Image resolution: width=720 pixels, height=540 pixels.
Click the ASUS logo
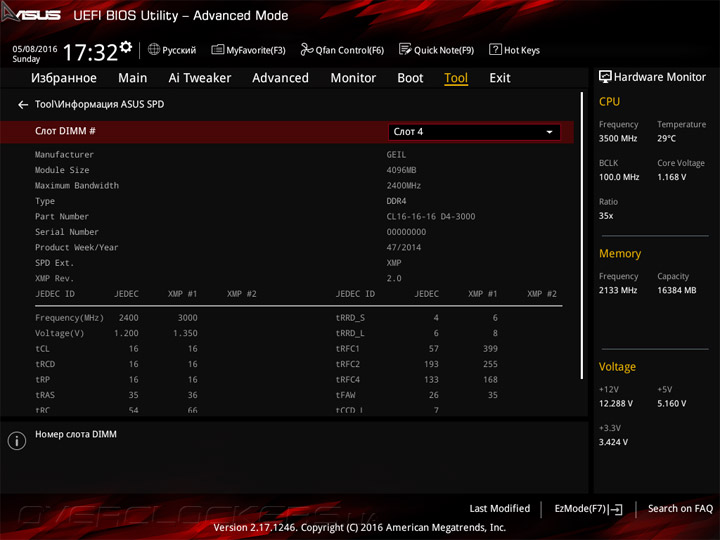coord(31,14)
